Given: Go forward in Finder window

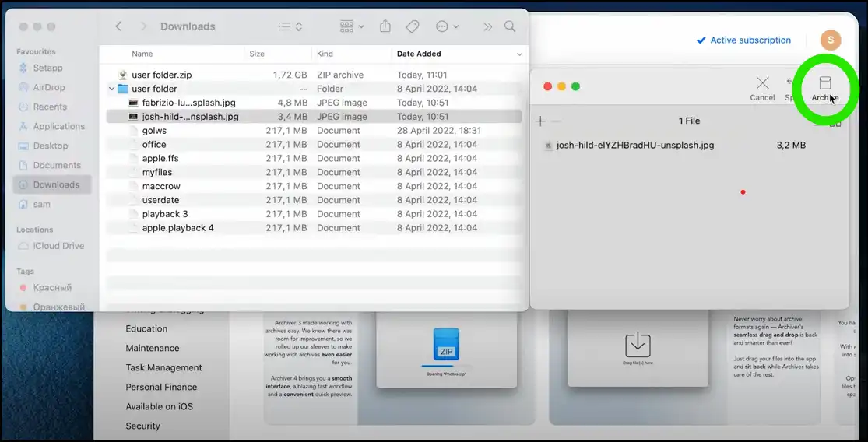Looking at the screenshot, I should pyautogui.click(x=143, y=26).
